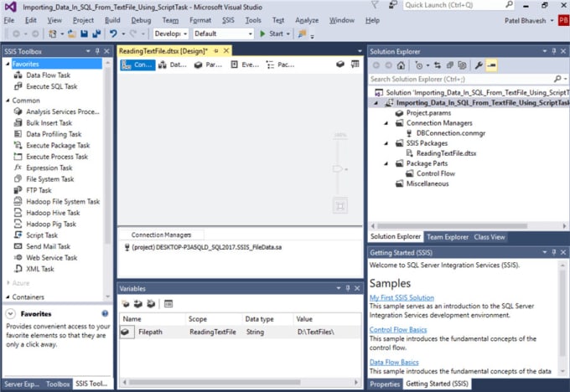Select Data Flow Task in toolbox
The width and height of the screenshot is (570, 392).
pos(48,75)
